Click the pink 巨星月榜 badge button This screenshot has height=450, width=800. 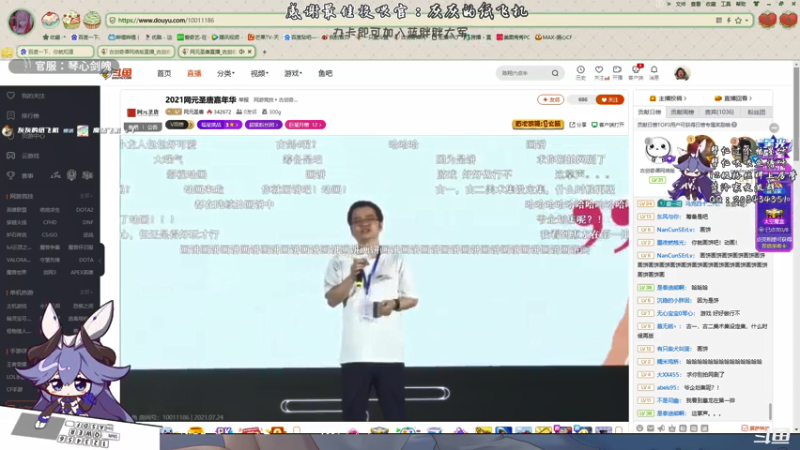point(305,124)
